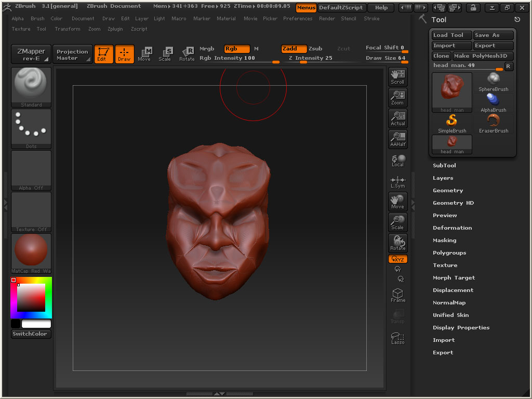
Task: Select the Move tool in top toolbar
Action: (144, 54)
